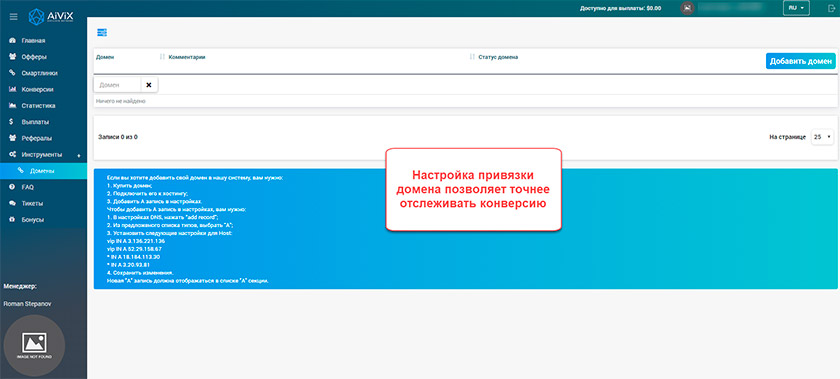This screenshot has height=379, width=840.
Task: Click the Рефералы users icon
Action: coord(12,138)
